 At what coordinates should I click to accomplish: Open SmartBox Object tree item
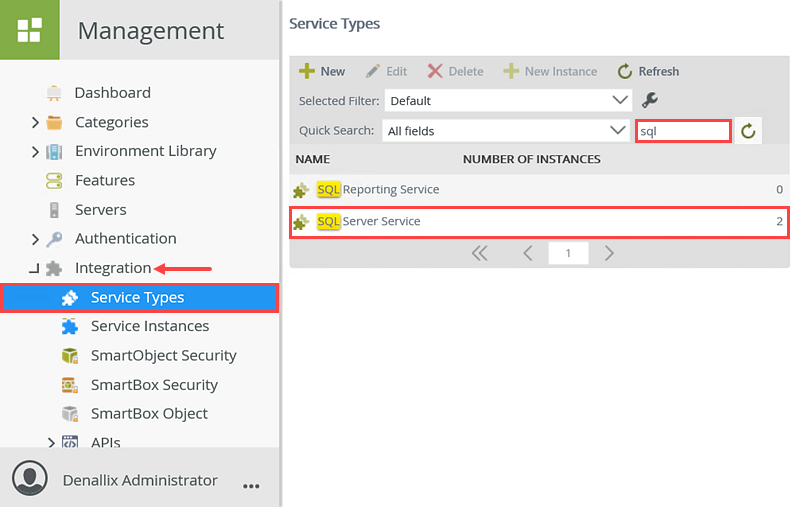coord(149,414)
